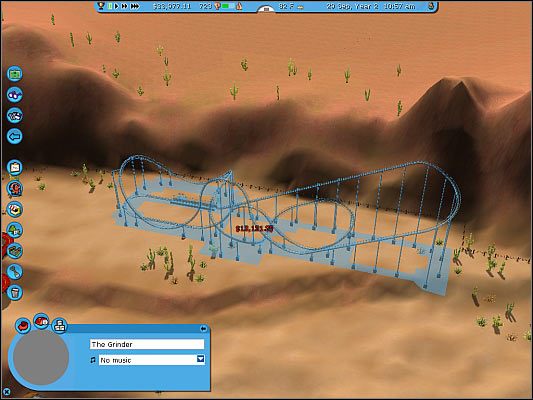Click the green park rating bar
The height and width of the screenshot is (400, 533).
228,6
